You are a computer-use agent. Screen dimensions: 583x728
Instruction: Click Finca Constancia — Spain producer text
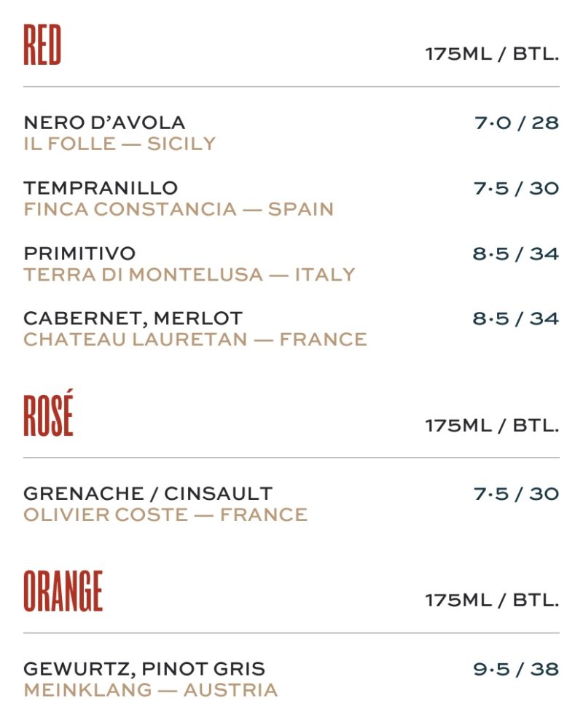(x=179, y=209)
